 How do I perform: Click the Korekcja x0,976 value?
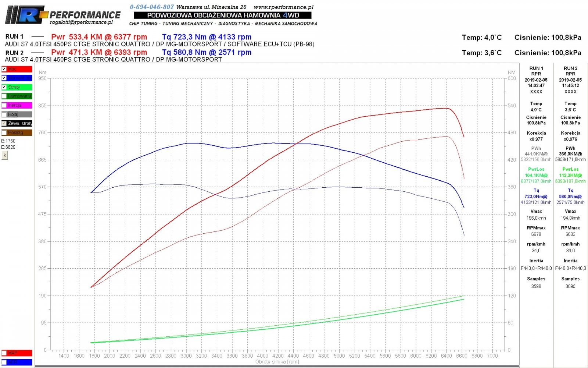click(570, 139)
